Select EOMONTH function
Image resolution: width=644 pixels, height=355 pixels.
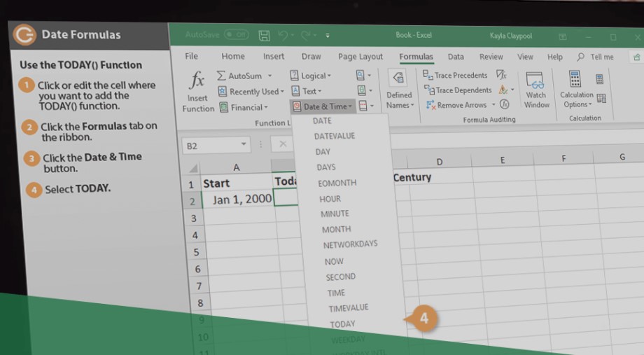click(x=337, y=183)
